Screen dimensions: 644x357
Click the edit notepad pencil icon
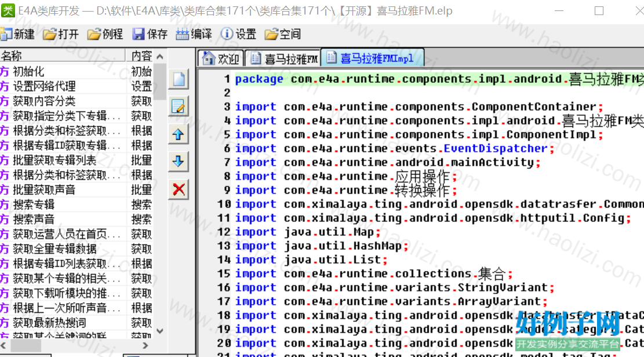coord(179,107)
